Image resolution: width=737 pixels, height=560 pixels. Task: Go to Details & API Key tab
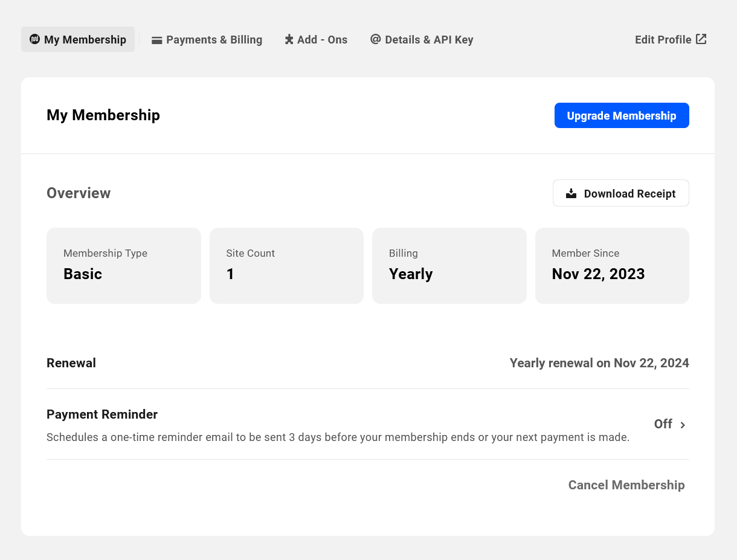click(x=422, y=39)
